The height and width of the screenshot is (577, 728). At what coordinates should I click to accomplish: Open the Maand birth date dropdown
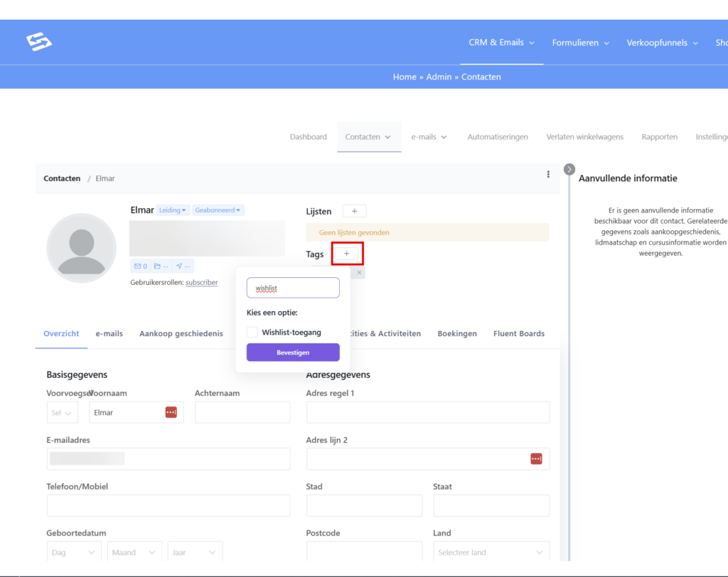(x=134, y=552)
